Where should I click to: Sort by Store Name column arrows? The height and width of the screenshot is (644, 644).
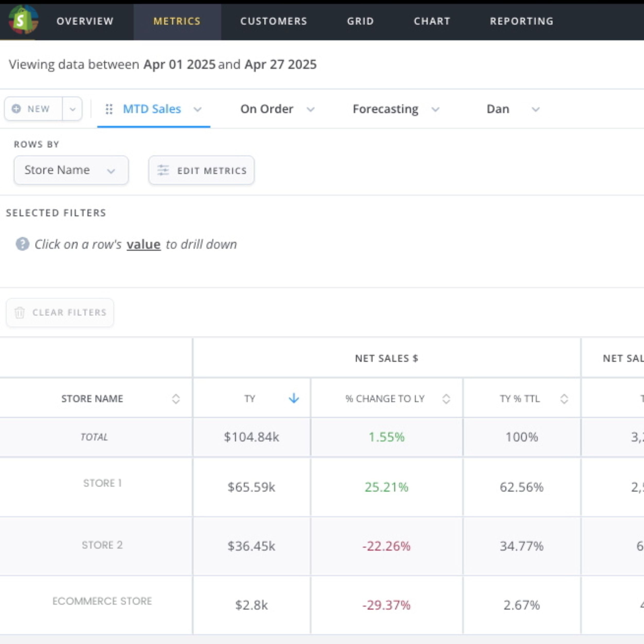pyautogui.click(x=176, y=399)
